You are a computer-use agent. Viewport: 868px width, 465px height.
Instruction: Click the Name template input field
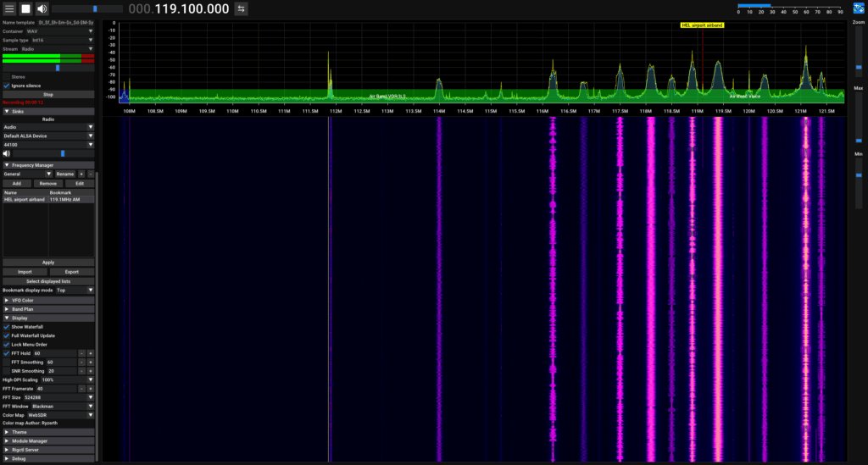[x=66, y=23]
